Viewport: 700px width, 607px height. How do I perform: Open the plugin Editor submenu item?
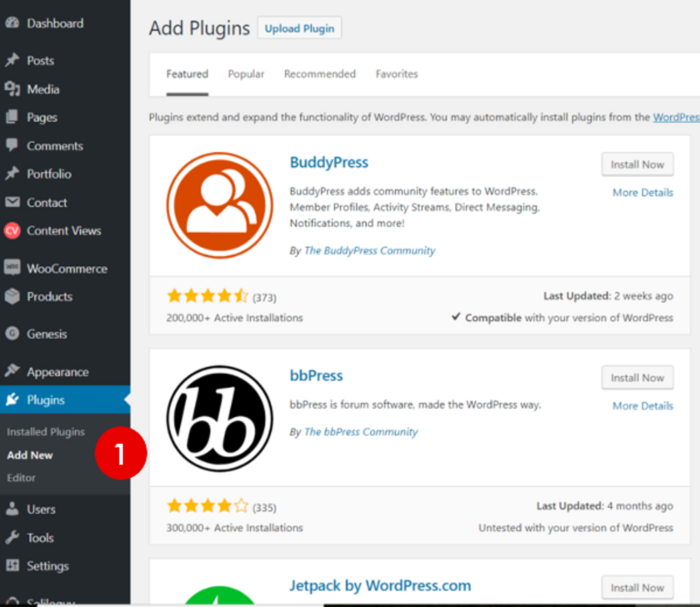[x=21, y=478]
